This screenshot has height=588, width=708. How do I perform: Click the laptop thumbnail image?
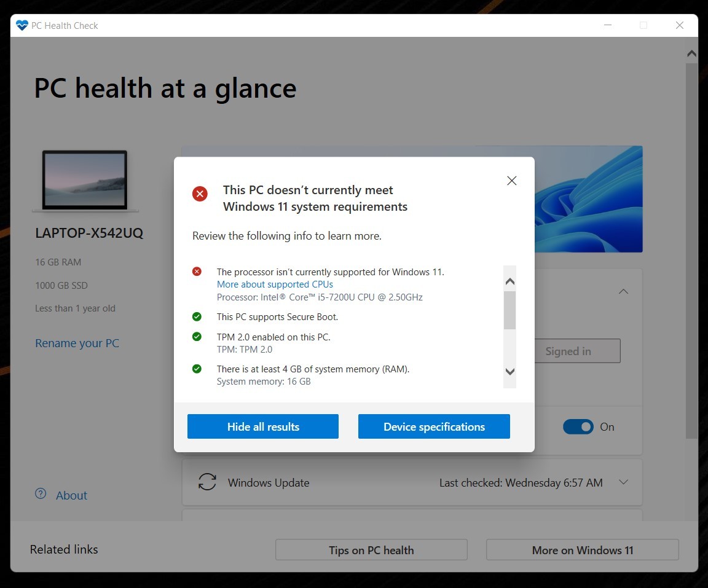(85, 181)
